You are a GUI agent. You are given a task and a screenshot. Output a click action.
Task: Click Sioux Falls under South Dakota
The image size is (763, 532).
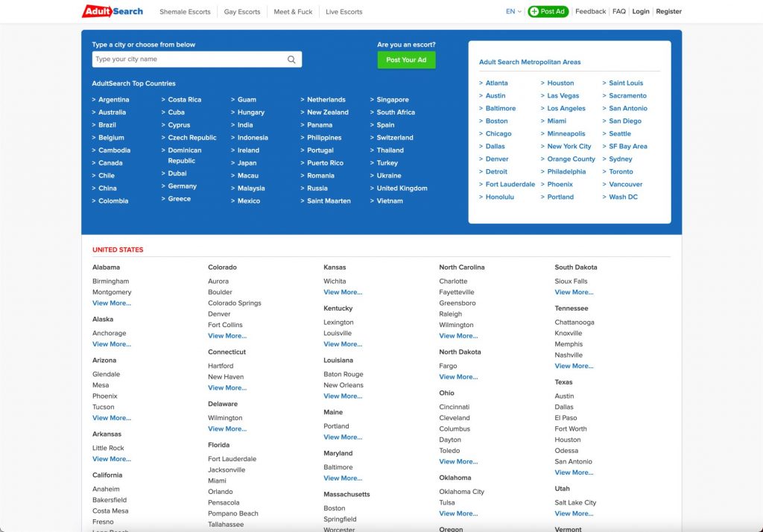tap(571, 281)
